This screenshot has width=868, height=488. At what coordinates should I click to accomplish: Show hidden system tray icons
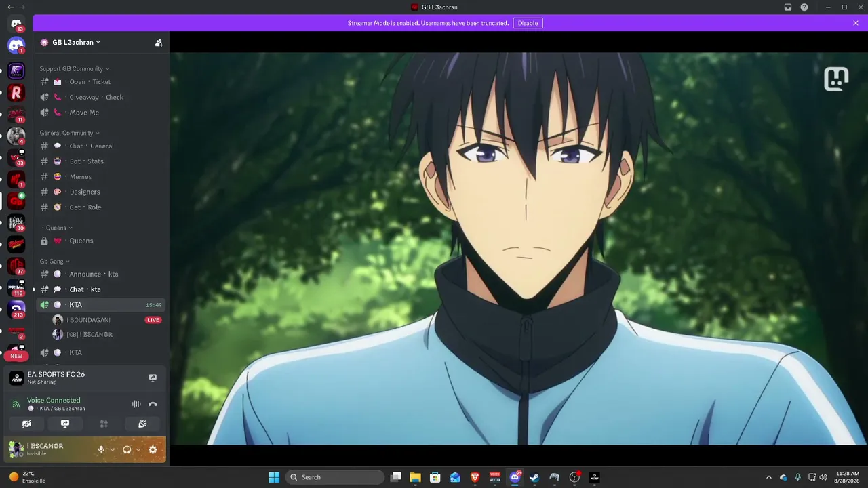768,477
